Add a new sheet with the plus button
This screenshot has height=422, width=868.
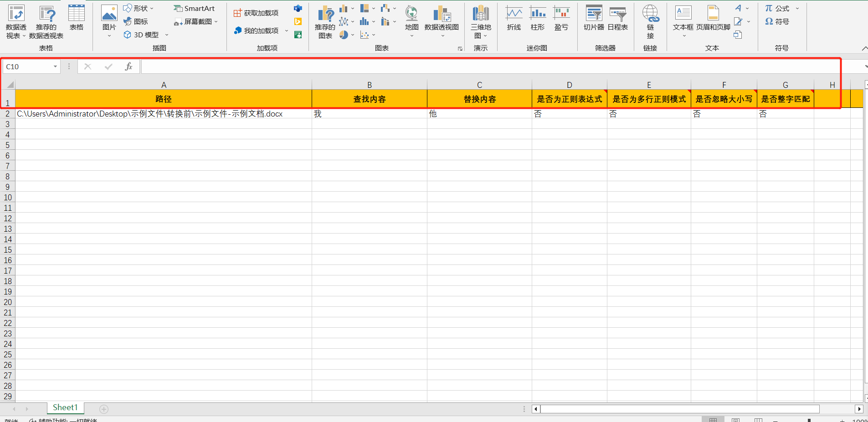[103, 409]
